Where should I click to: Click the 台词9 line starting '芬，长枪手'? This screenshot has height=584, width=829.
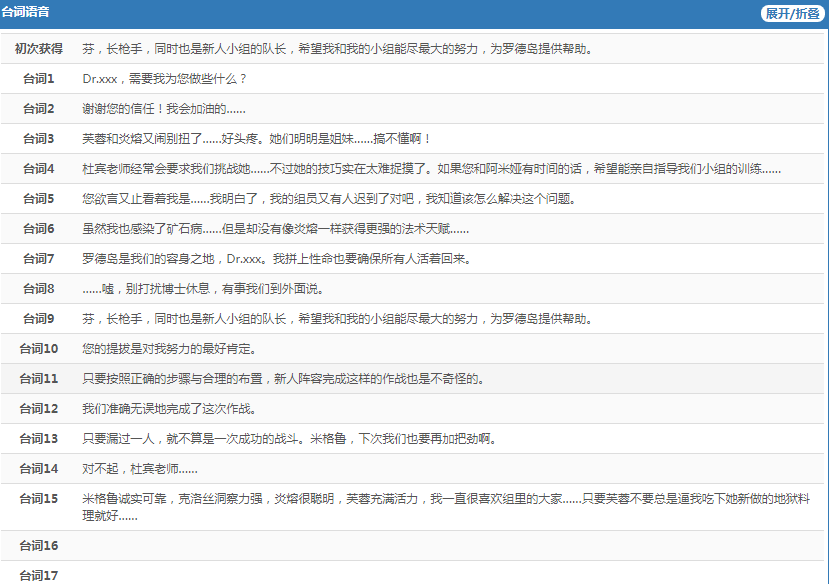(x=337, y=319)
